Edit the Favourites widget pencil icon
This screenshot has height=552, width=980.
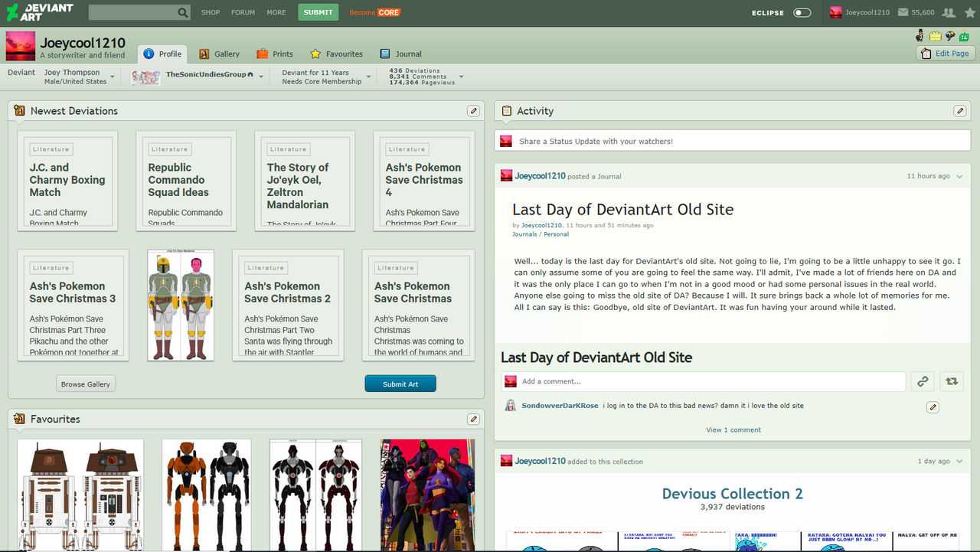[x=473, y=419]
